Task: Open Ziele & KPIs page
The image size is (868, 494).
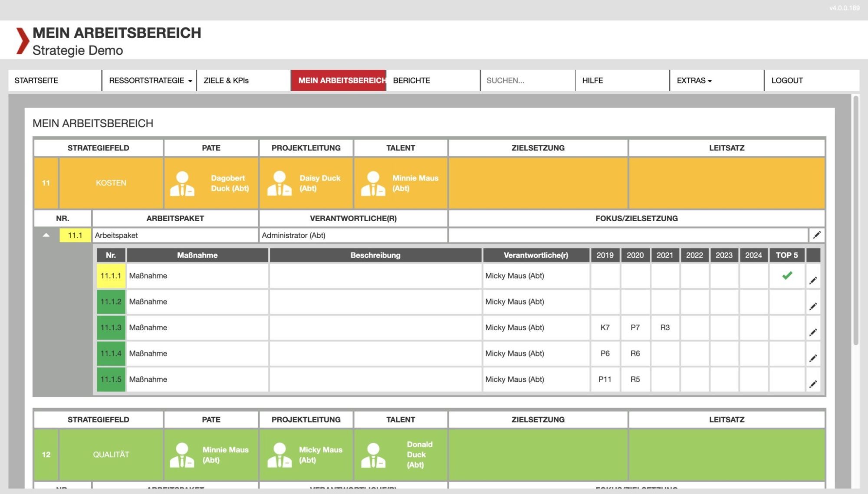Action: 243,81
